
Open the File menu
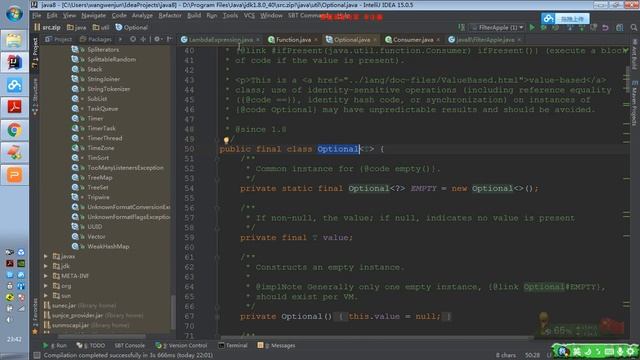click(x=37, y=16)
